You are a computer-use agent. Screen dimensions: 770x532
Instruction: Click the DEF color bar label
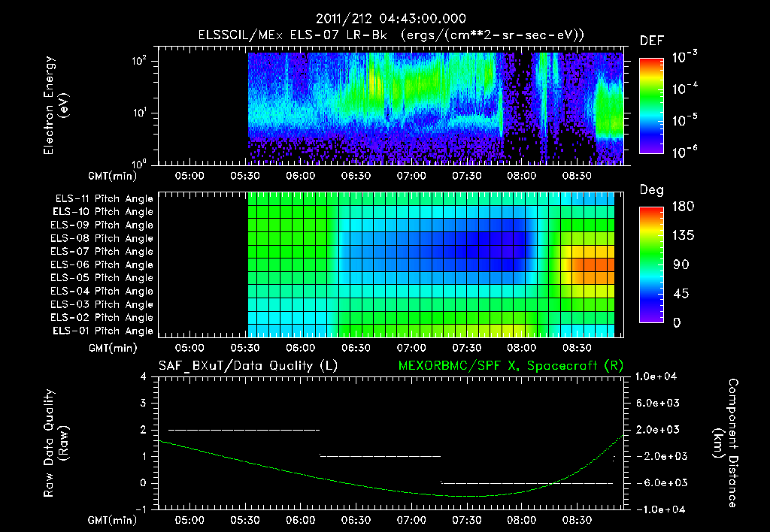[652, 41]
